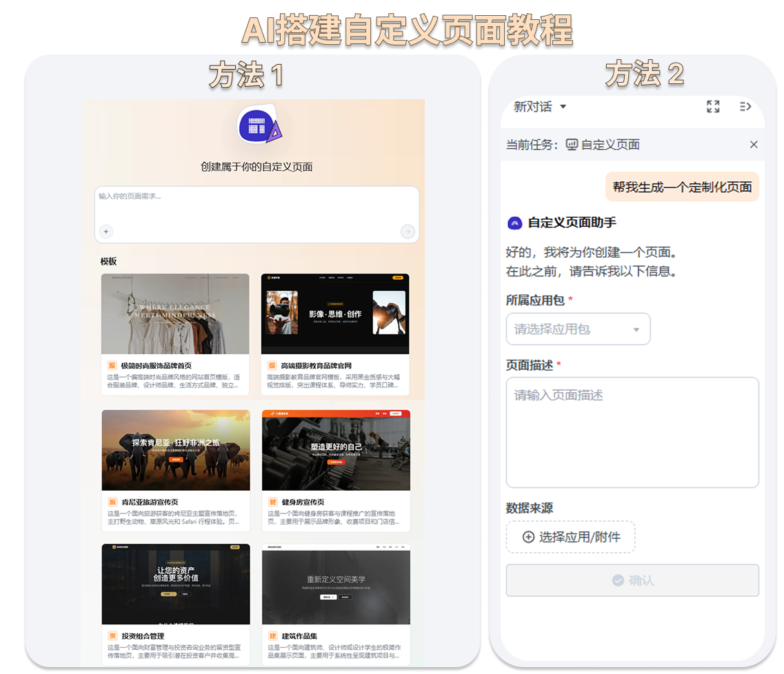Click the 高端摄影教育品牌官网 title text
Image resolution: width=784 pixels, height=674 pixels.
pyautogui.click(x=316, y=365)
